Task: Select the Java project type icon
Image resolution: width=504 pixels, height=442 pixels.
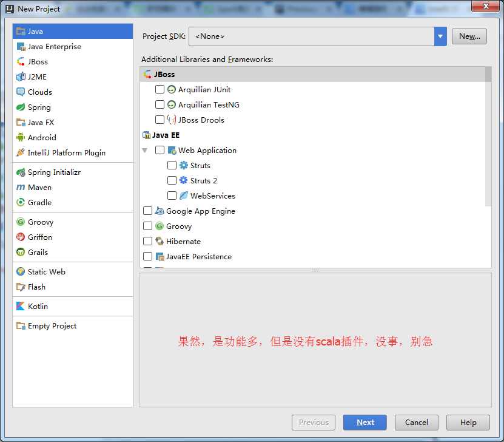Action: pos(21,31)
